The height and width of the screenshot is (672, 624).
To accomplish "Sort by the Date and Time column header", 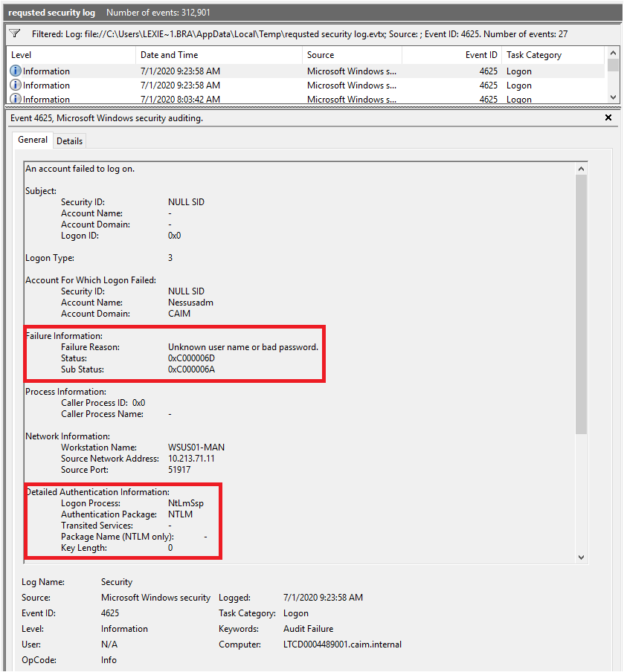I will pos(219,55).
